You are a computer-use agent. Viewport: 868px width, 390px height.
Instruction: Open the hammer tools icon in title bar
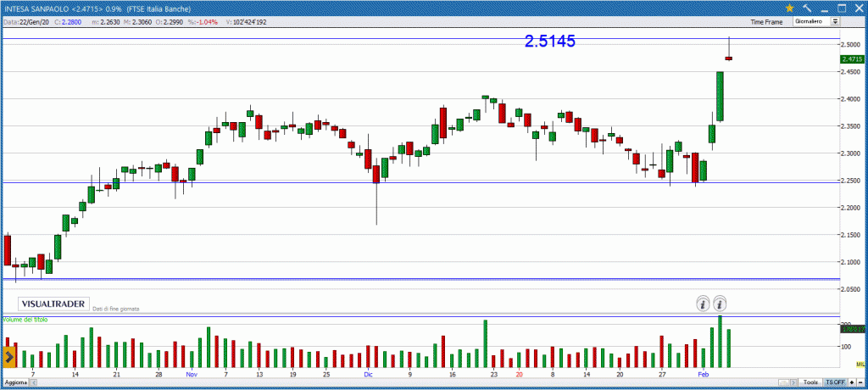[807, 8]
